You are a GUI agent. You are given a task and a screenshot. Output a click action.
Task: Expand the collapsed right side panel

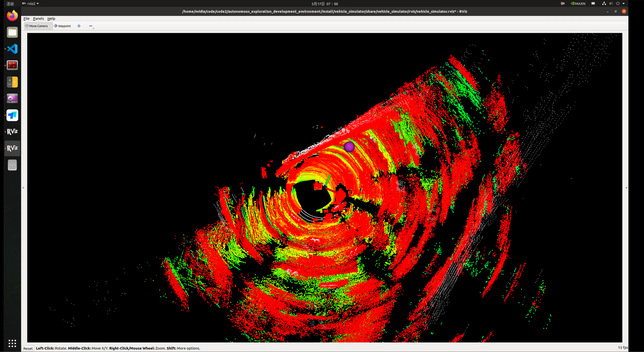tap(626, 188)
